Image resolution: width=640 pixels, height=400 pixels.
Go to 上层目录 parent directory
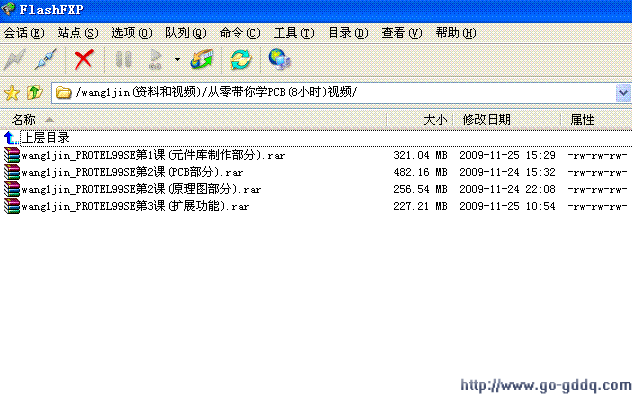[x=46, y=137]
